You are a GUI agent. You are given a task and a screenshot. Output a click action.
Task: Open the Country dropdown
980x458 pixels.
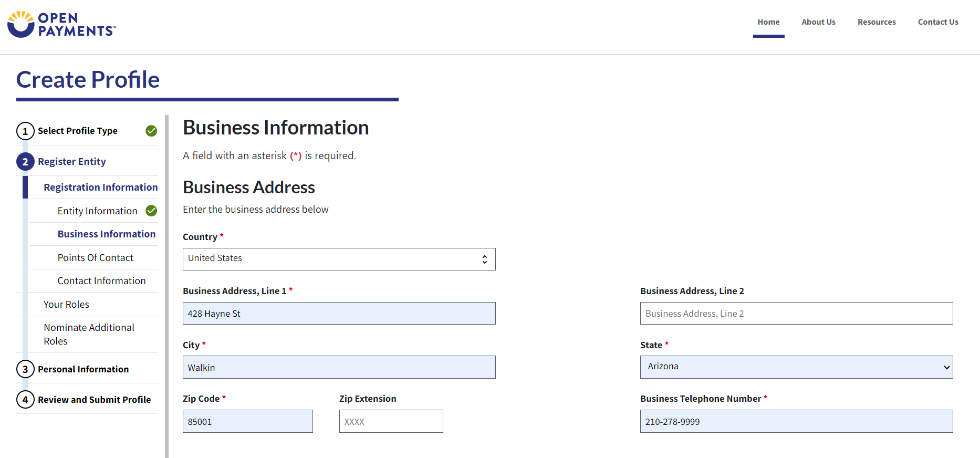pyautogui.click(x=339, y=259)
